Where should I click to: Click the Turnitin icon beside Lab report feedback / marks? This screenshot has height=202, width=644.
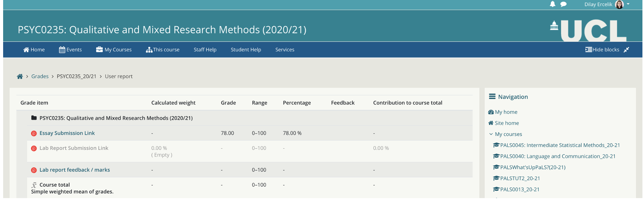point(34,170)
